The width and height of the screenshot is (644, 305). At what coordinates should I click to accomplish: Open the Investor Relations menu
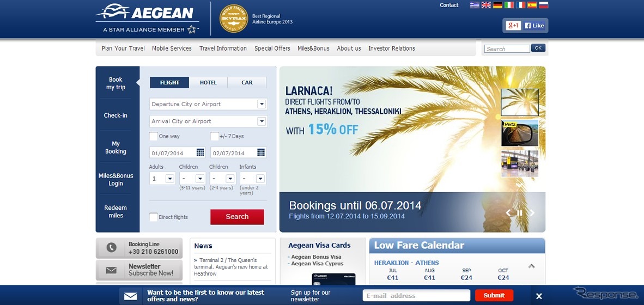[x=392, y=48]
